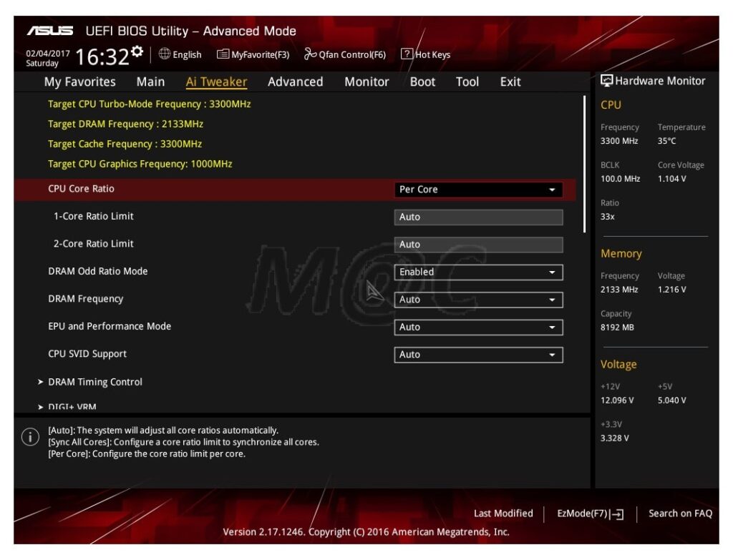Open the Boot tab

[422, 82]
